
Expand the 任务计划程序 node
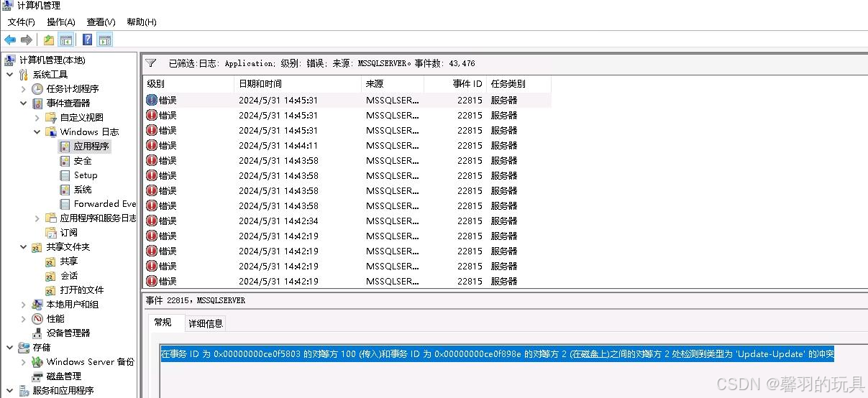pos(23,89)
